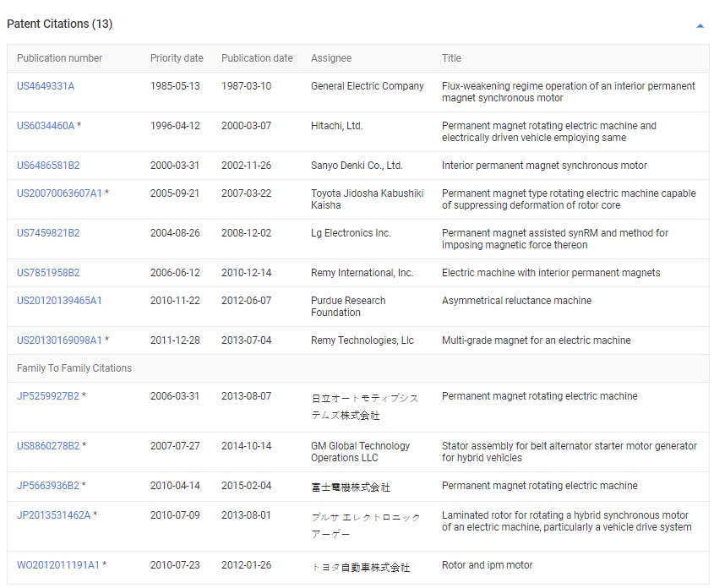The width and height of the screenshot is (714, 588).
Task: Open patent link JP5663936B2
Action: coord(47,486)
